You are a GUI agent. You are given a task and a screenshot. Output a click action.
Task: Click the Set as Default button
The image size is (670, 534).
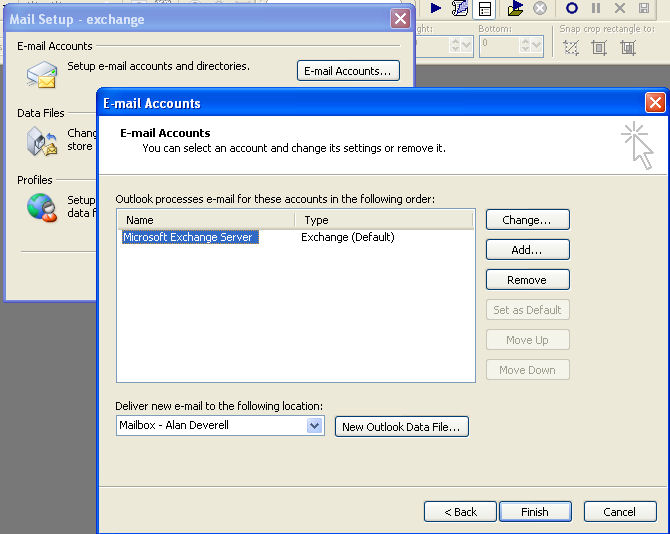(528, 310)
